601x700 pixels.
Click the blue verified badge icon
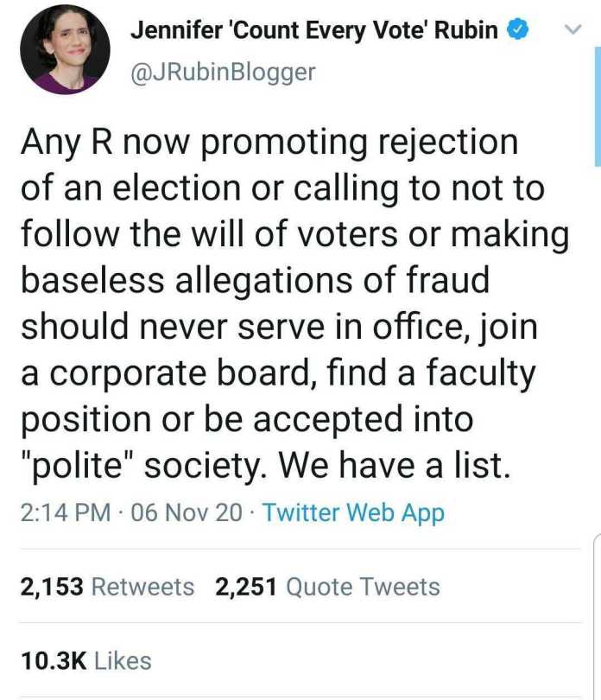[518, 30]
